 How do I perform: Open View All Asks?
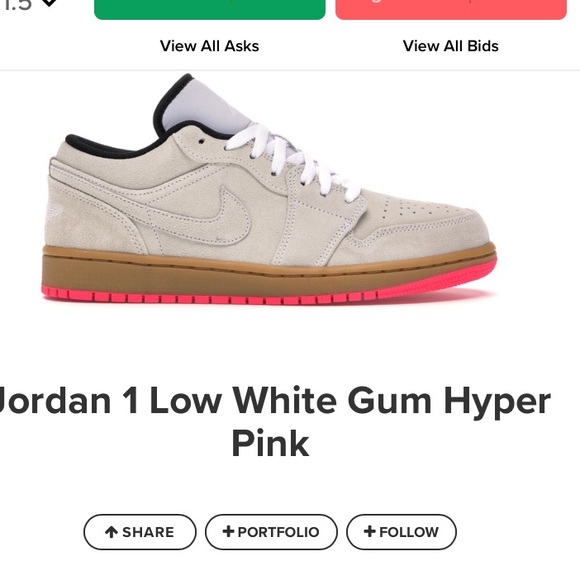[x=209, y=46]
